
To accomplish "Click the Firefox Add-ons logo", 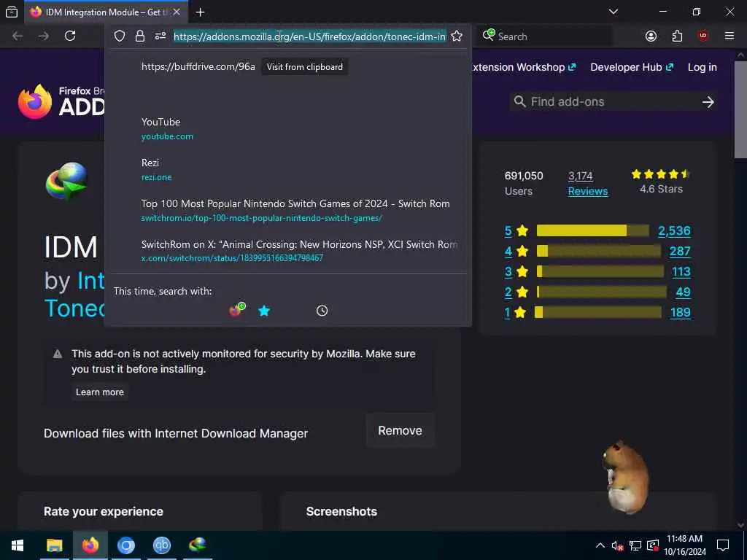I will tap(61, 101).
